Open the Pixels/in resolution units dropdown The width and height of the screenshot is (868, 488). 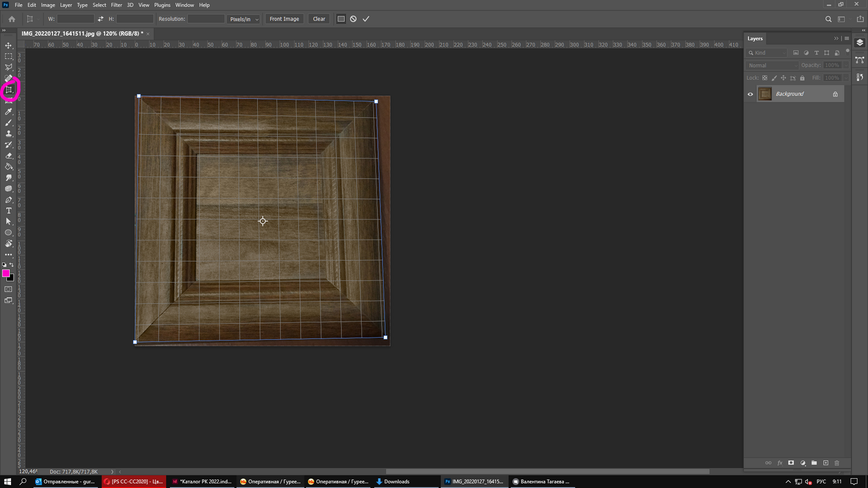244,19
